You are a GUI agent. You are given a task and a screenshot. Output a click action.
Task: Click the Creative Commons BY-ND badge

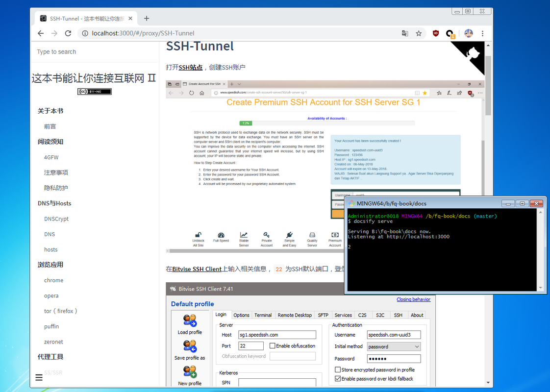pyautogui.click(x=94, y=92)
